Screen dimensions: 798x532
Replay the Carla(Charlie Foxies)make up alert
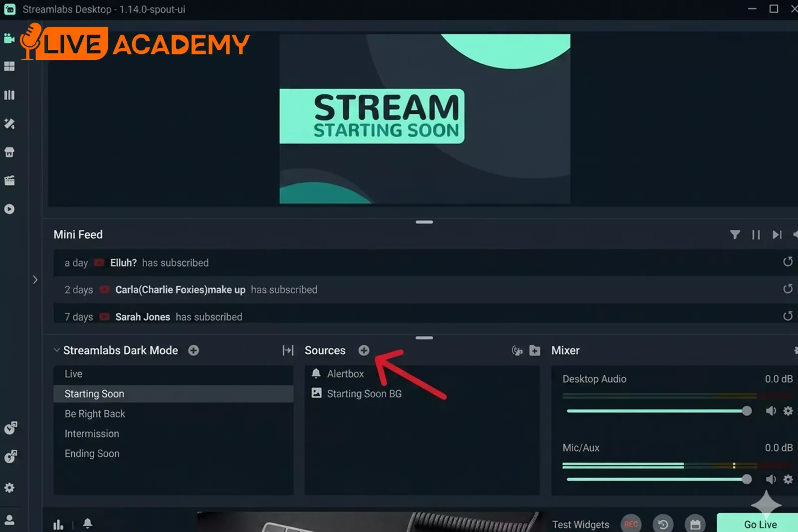(788, 289)
